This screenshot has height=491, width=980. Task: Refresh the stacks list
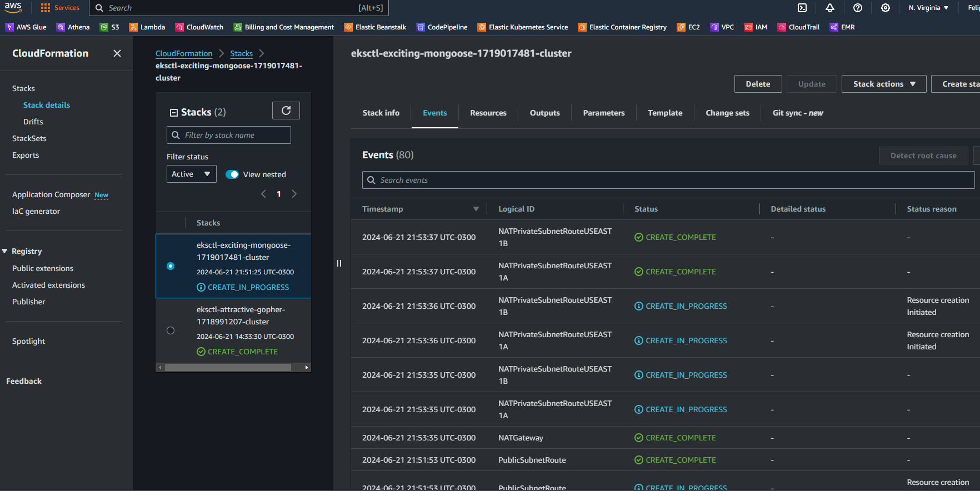(x=286, y=111)
